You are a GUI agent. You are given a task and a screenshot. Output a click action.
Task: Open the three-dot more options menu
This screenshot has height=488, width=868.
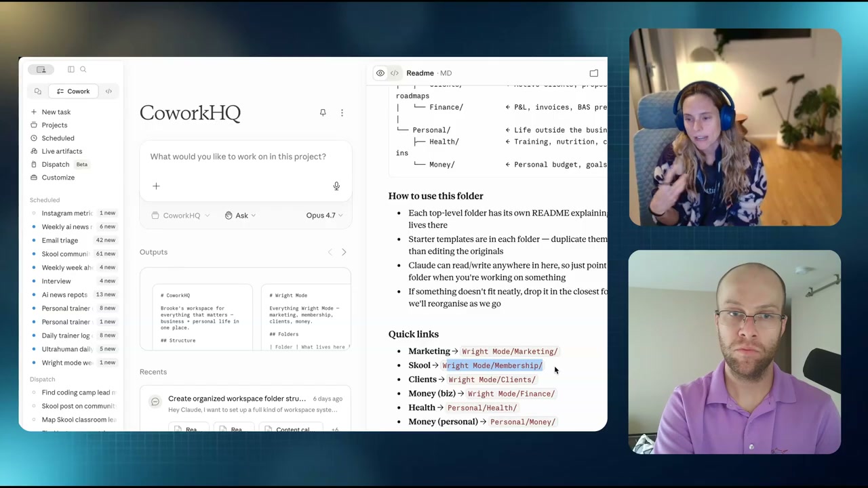click(342, 113)
